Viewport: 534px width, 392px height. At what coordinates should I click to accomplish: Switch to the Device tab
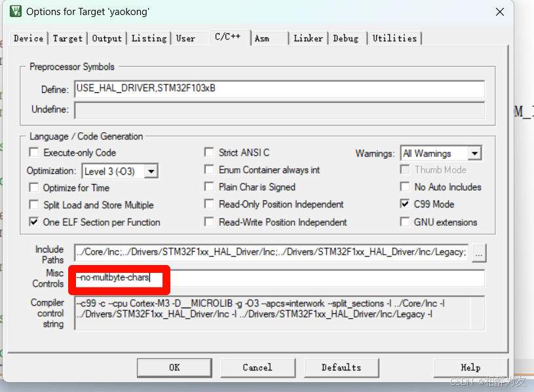(x=29, y=39)
